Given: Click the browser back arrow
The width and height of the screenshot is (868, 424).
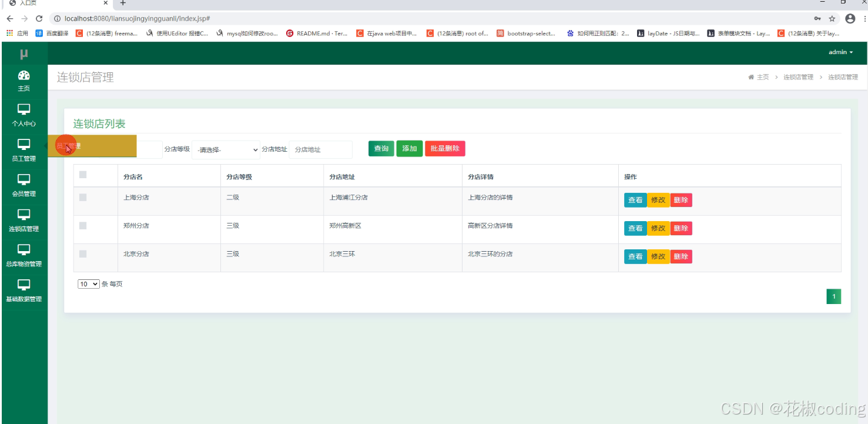Looking at the screenshot, I should pyautogui.click(x=10, y=19).
